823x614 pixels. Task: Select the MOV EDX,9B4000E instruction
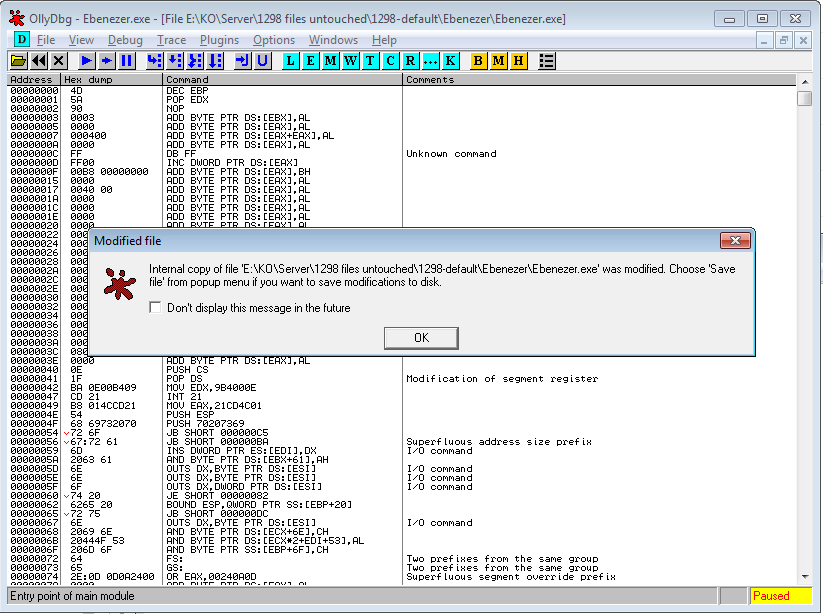tap(211, 387)
